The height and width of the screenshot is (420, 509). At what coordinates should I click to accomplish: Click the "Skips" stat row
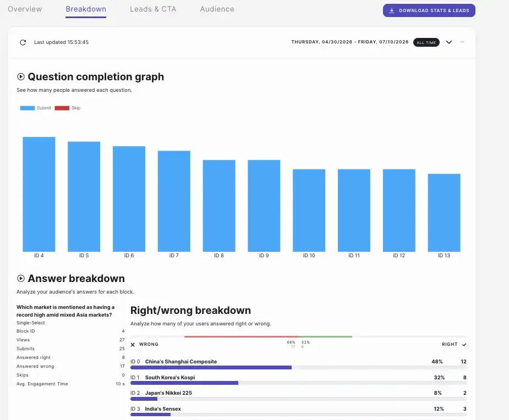click(70, 374)
